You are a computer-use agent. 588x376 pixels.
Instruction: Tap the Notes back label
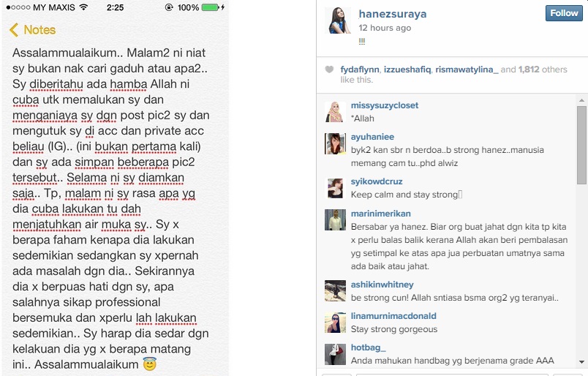click(39, 30)
